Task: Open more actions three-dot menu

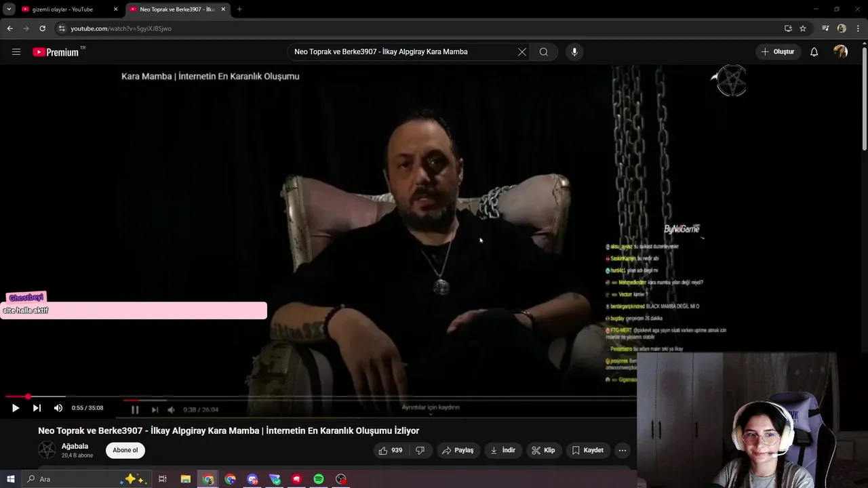Action: (x=623, y=450)
